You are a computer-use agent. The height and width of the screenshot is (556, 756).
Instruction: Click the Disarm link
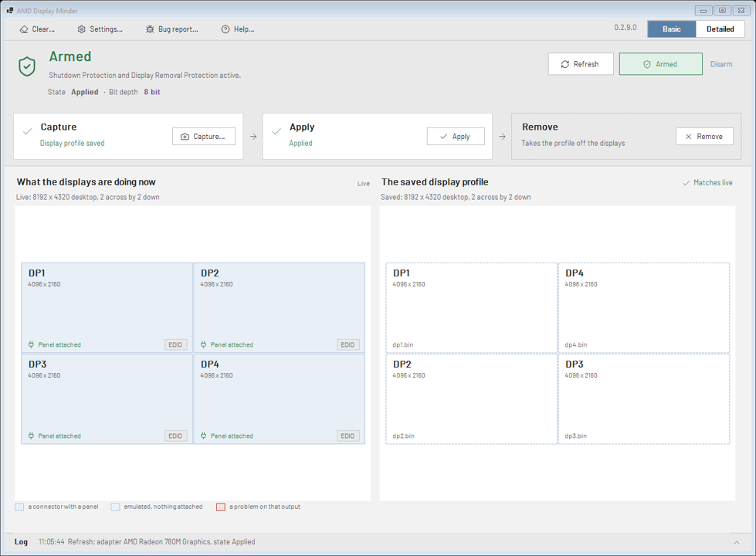point(721,64)
